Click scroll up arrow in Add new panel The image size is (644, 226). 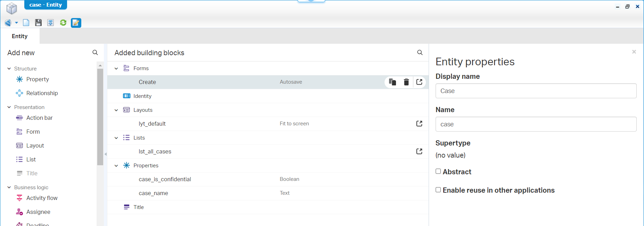point(100,65)
